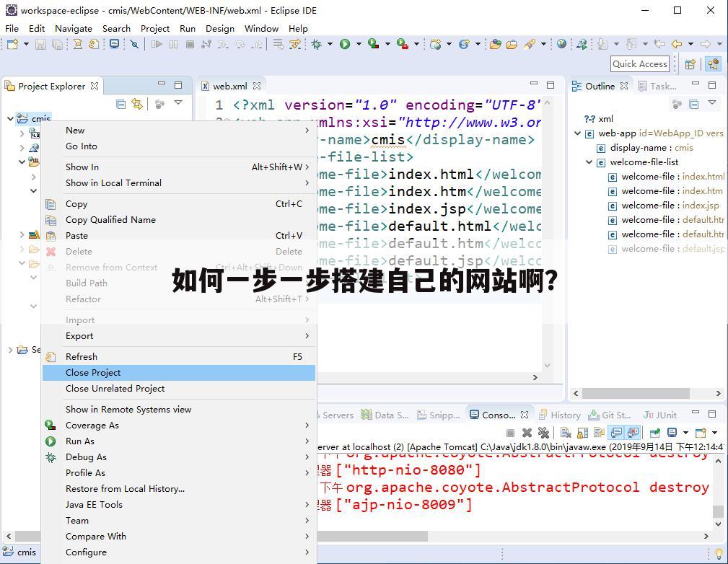Screen dimensions: 728x564
Task: Click the Debug bug icon
Action: [317, 44]
